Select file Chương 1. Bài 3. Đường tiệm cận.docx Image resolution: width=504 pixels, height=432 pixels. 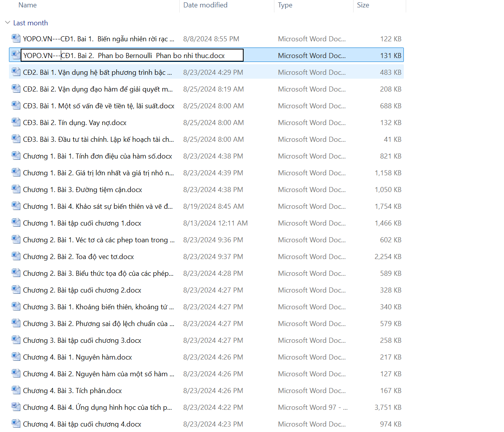pyautogui.click(x=83, y=190)
